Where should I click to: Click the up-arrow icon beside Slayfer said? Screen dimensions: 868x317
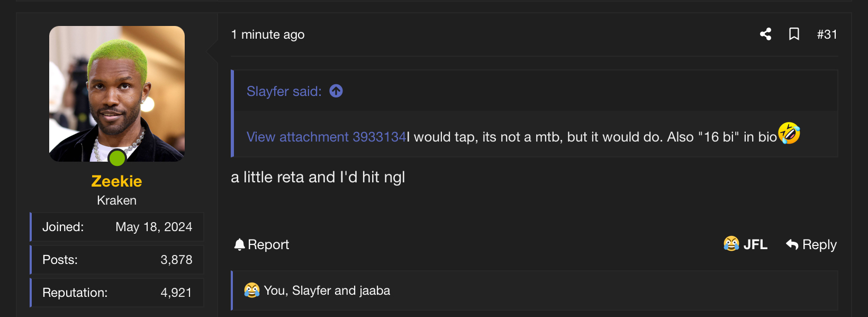[336, 91]
